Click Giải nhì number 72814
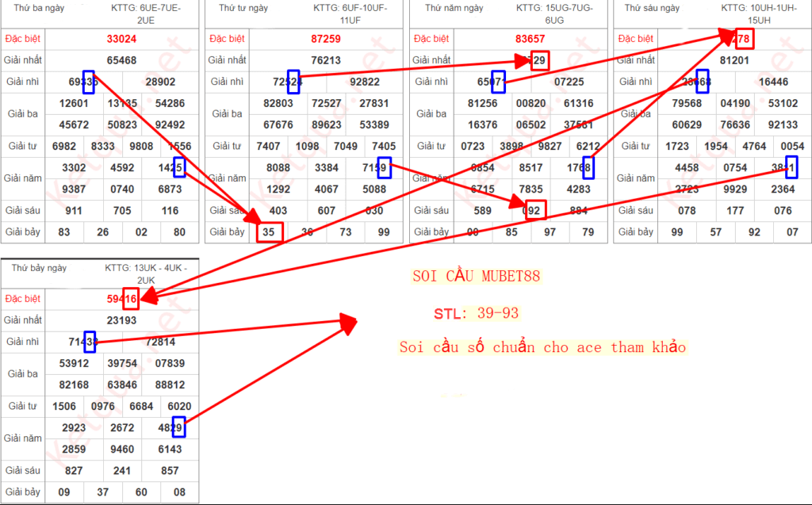Viewport: 812px width, 505px height. [160, 342]
